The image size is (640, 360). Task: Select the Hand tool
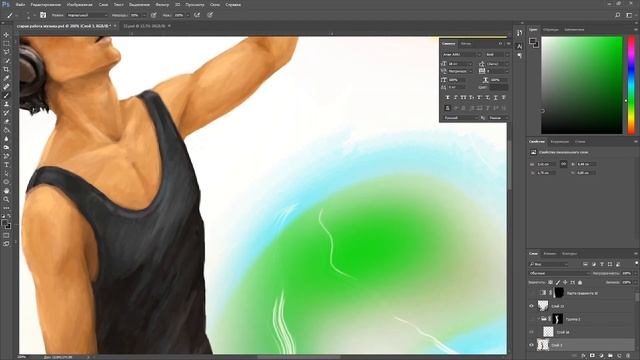pyautogui.click(x=6, y=191)
